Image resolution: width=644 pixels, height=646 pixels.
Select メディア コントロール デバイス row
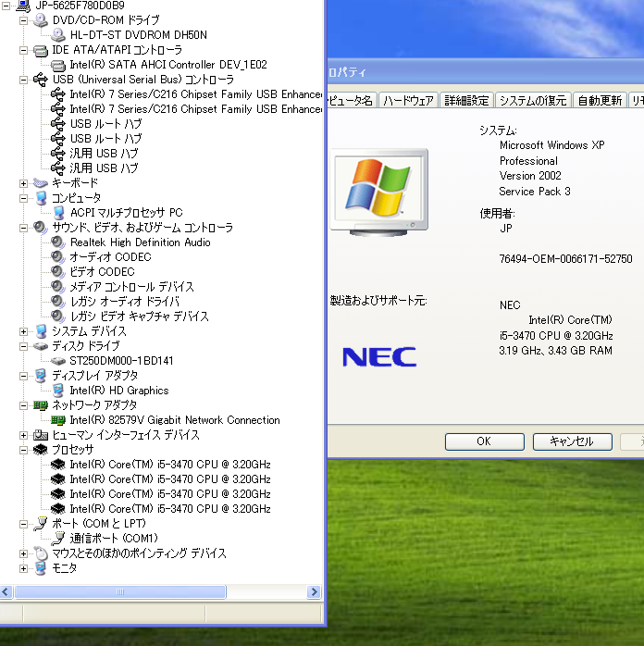(131, 287)
